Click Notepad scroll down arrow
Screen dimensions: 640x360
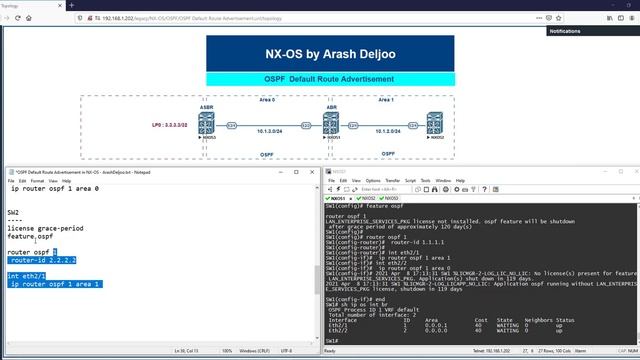click(317, 338)
